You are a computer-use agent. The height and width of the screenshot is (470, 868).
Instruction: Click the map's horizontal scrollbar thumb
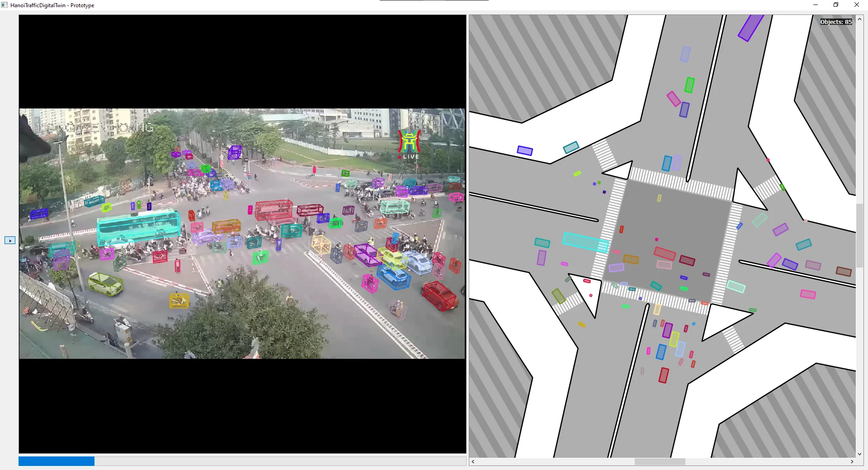660,461
